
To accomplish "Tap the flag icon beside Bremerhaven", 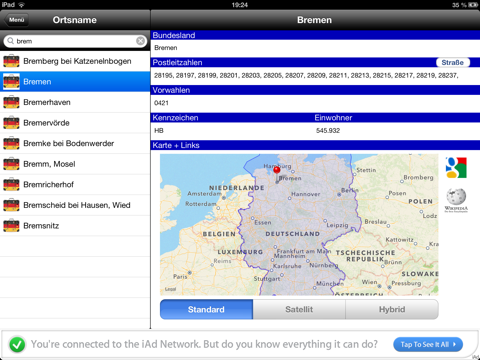I will click(x=11, y=102).
